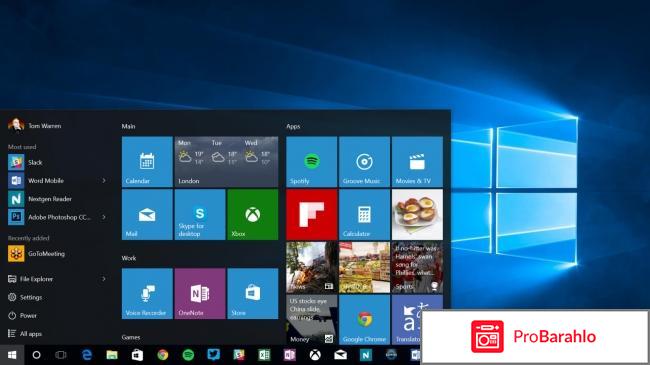Open Cortana search circle on taskbar

click(x=36, y=355)
